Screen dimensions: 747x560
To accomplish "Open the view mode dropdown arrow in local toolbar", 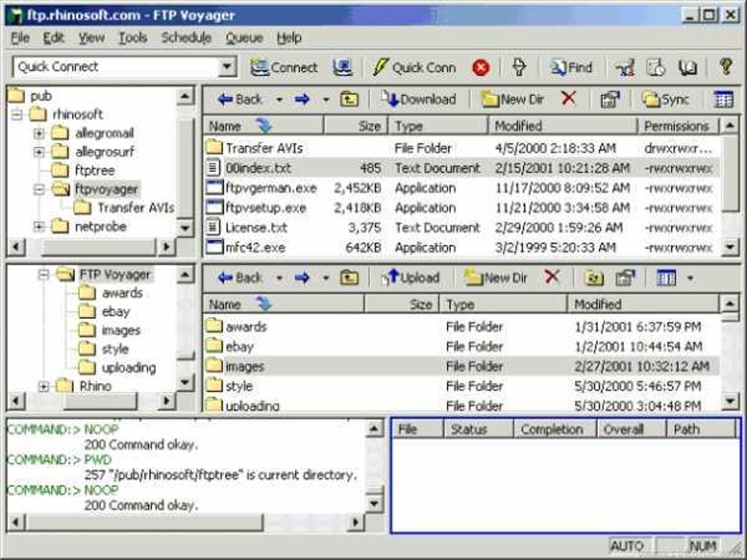I will 690,278.
